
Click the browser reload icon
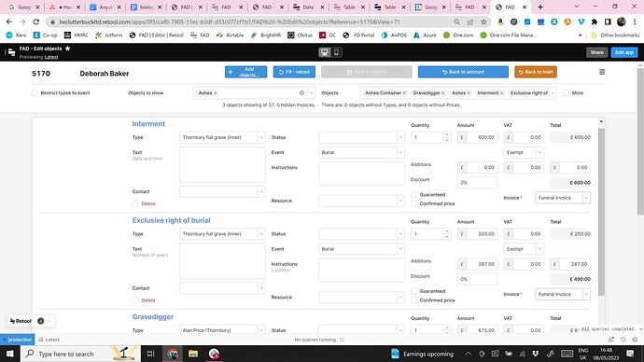point(36,21)
